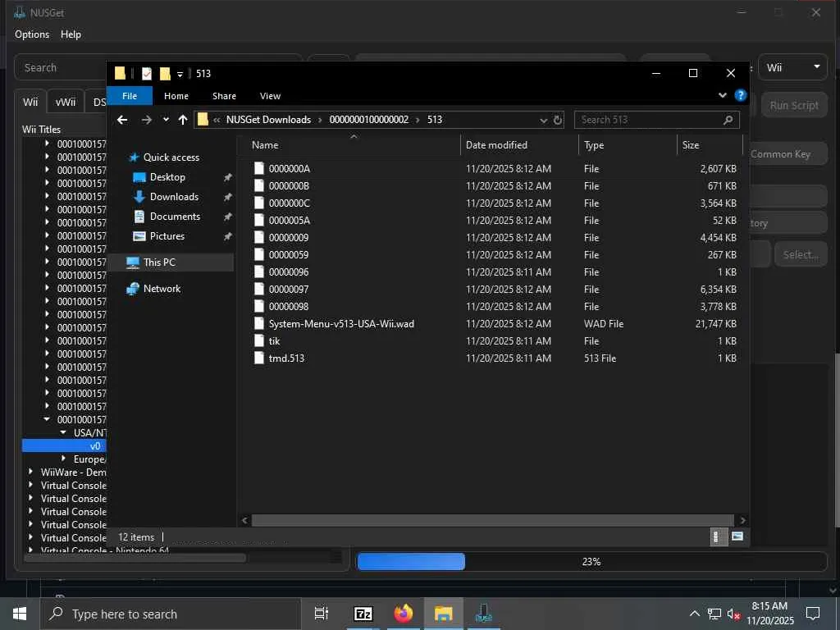Click the Explorer search magnifier icon
This screenshot has height=630, width=840.
pos(728,120)
